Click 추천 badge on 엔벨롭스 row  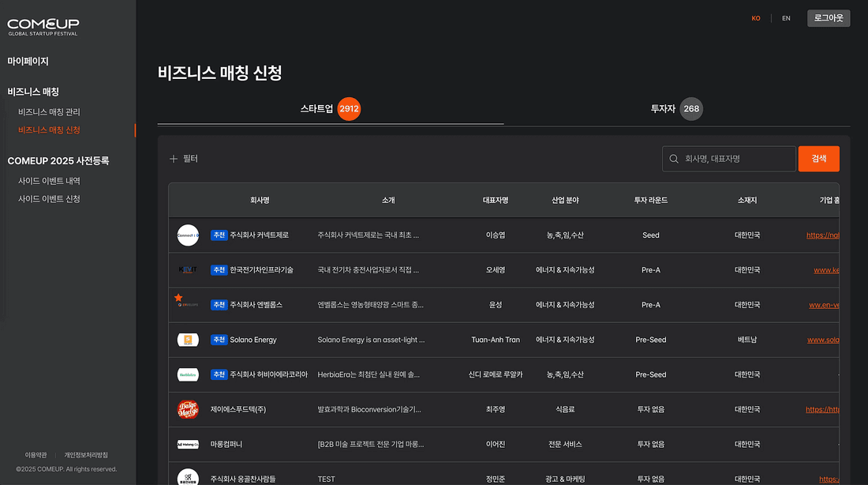point(219,305)
